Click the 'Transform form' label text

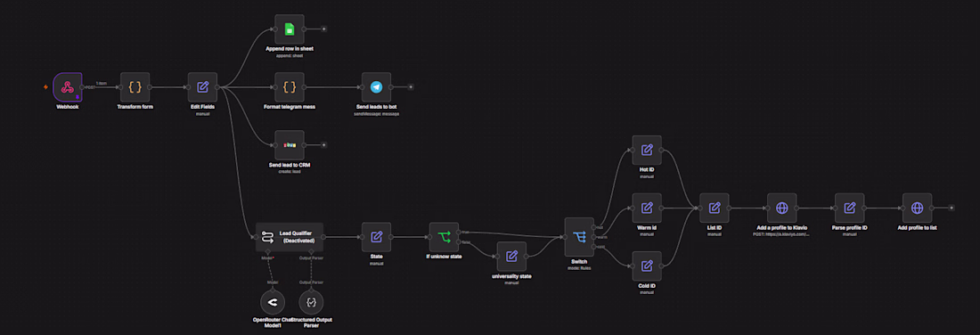point(135,107)
